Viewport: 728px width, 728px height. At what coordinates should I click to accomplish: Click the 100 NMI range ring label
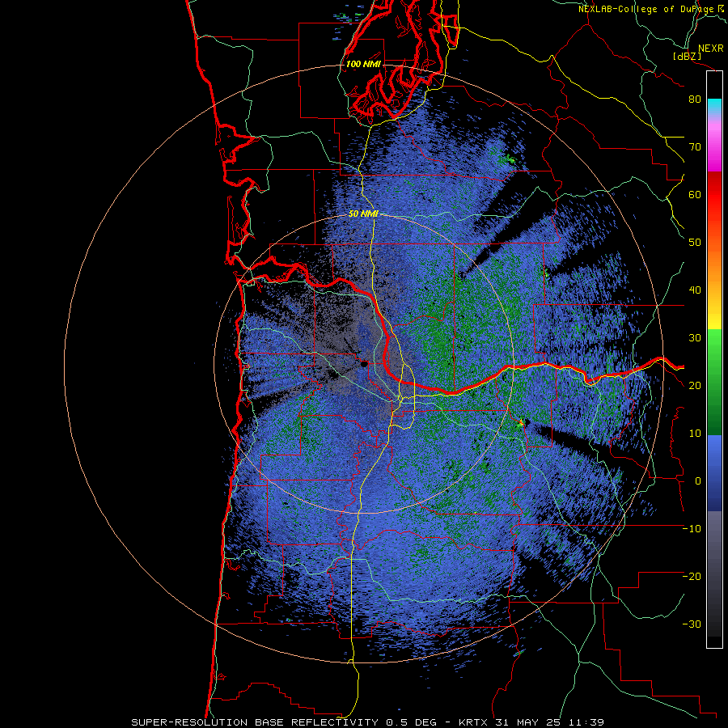[x=363, y=64]
